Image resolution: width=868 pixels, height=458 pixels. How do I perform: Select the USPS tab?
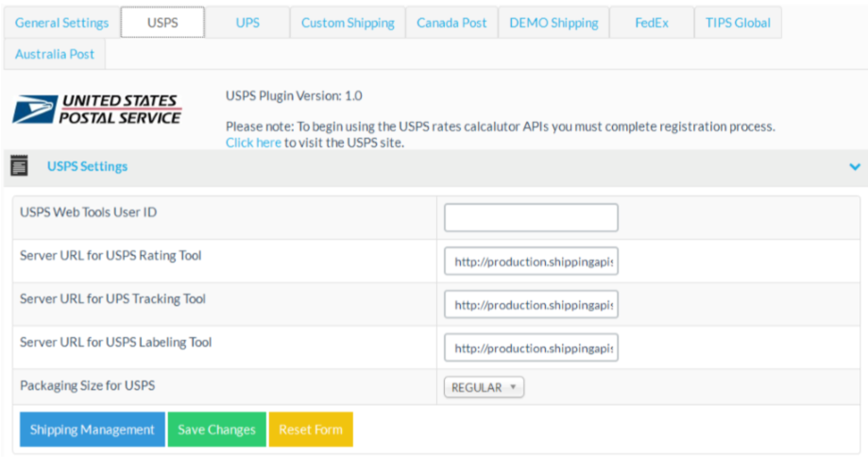[162, 23]
